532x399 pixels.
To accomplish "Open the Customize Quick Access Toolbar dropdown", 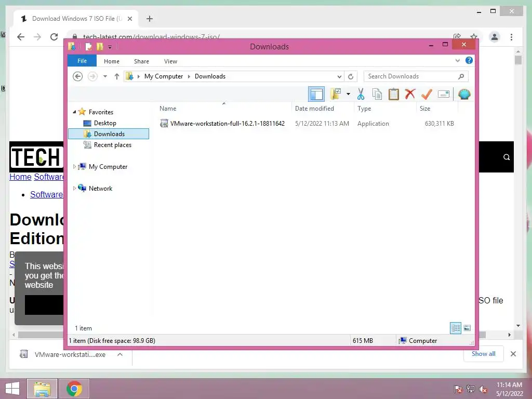I will pos(110,47).
